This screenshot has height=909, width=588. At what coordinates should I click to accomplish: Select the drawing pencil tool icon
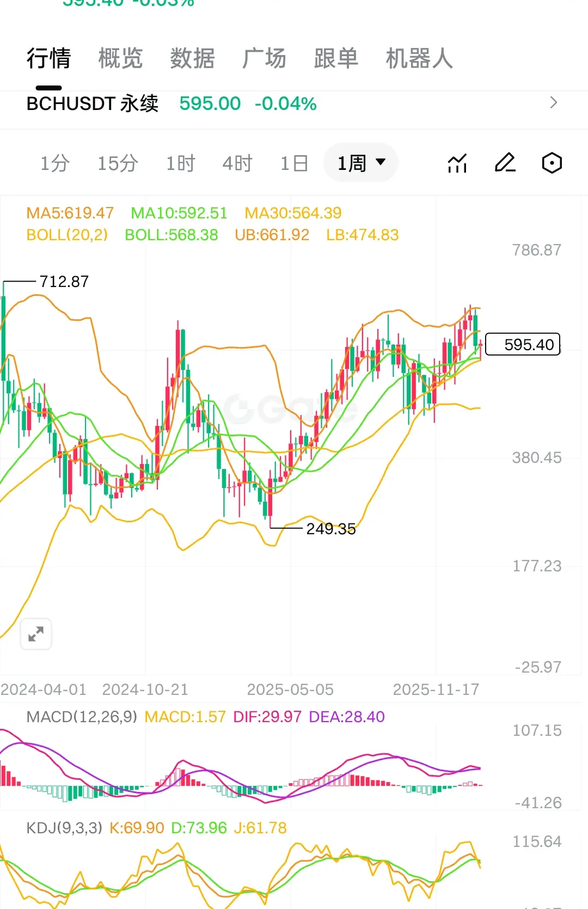(505, 163)
